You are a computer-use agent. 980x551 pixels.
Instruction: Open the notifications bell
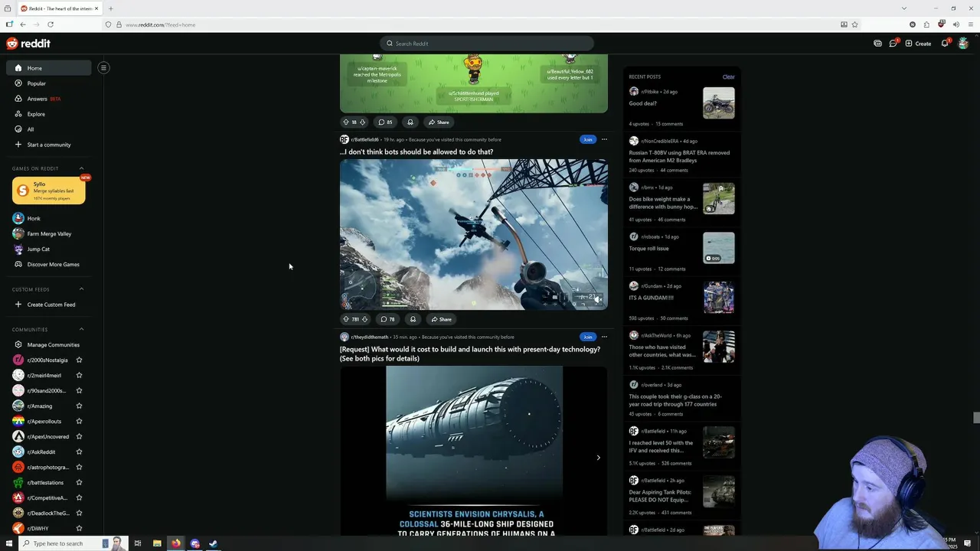click(945, 44)
